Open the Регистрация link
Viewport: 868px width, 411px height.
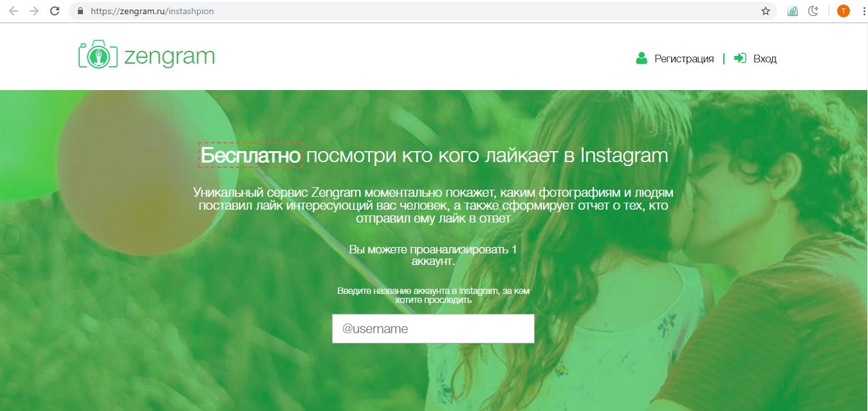[684, 59]
